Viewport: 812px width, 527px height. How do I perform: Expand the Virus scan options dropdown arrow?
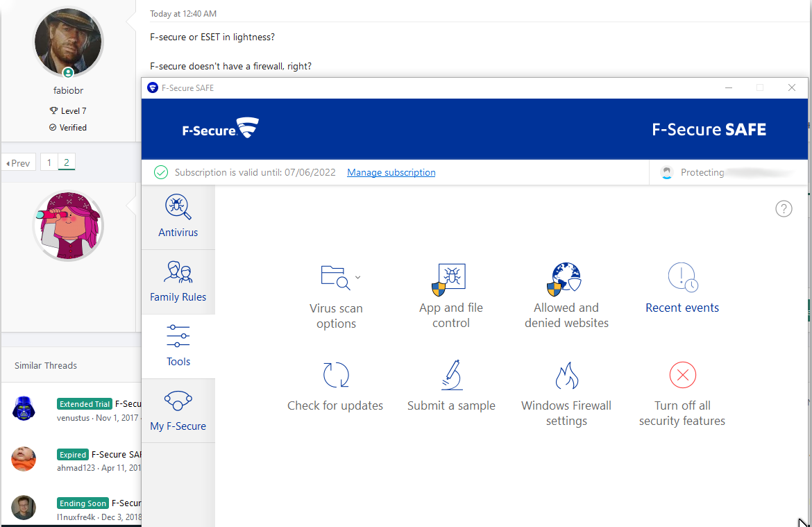click(358, 277)
